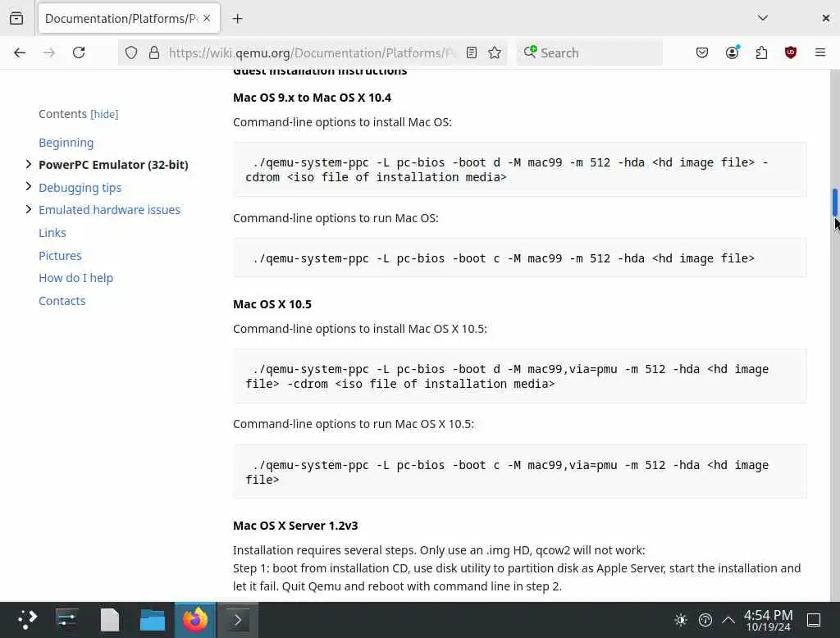Save page to Pocket
840x638 pixels.
click(x=702, y=52)
